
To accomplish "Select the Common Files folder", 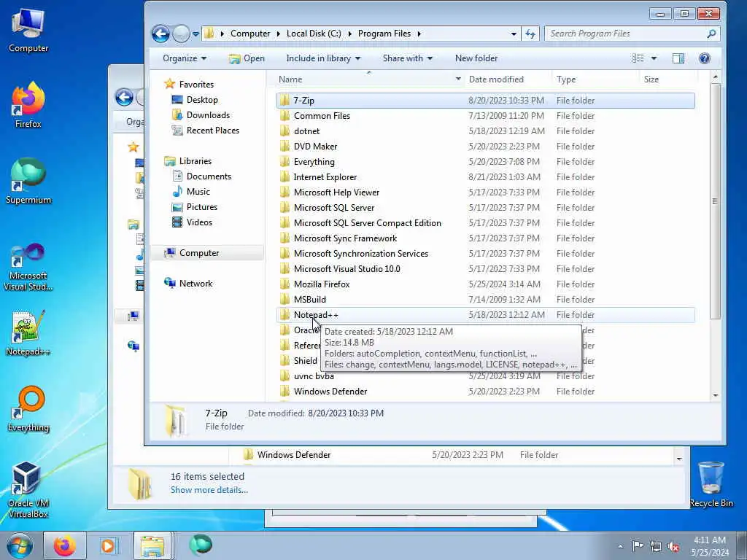I will pyautogui.click(x=322, y=116).
